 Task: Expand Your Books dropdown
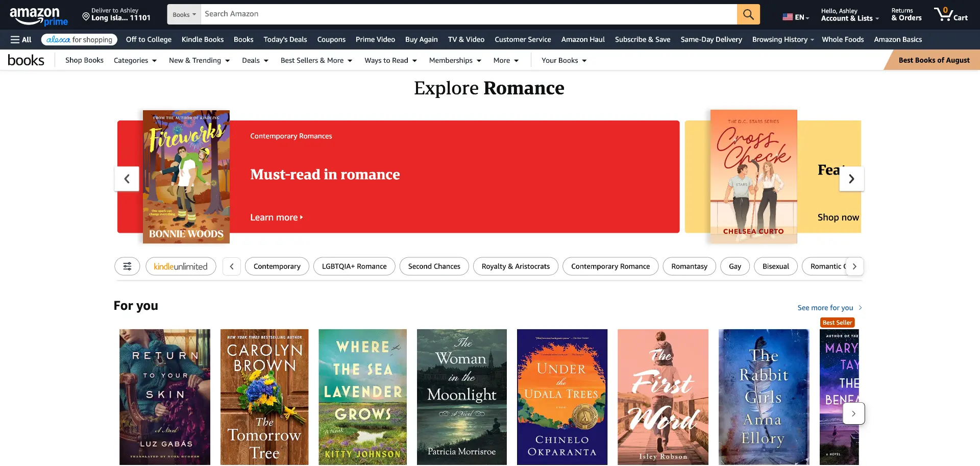click(564, 60)
